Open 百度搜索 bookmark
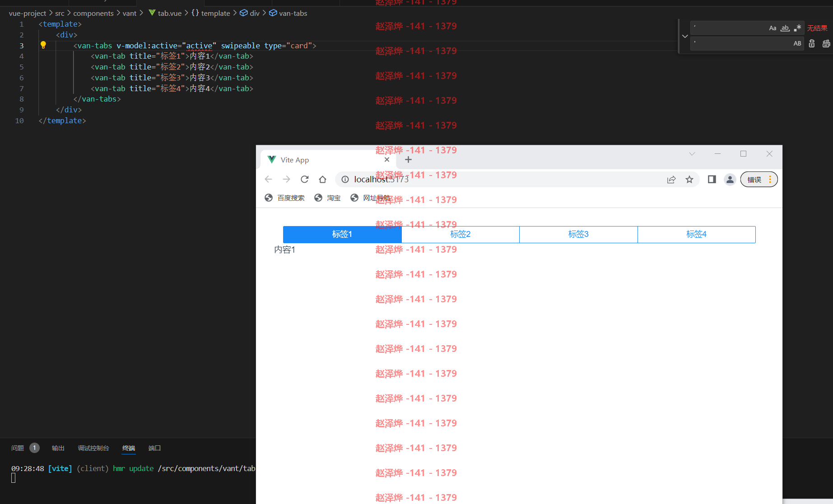The height and width of the screenshot is (504, 833). click(x=284, y=198)
